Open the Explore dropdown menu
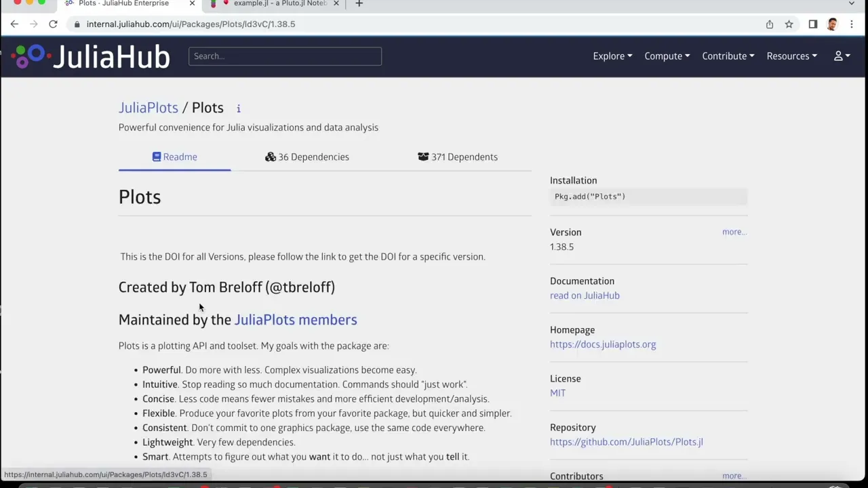The width and height of the screenshot is (868, 488). (x=612, y=56)
